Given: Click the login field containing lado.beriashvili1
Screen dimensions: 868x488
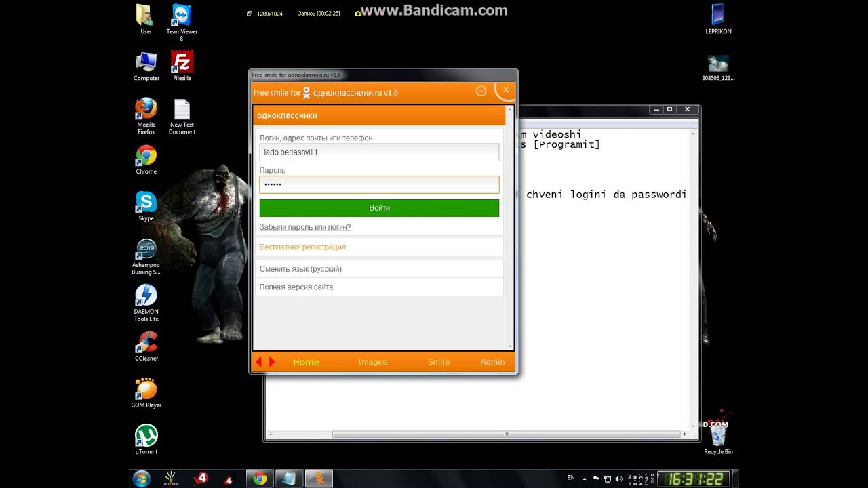Looking at the screenshot, I should 379,152.
